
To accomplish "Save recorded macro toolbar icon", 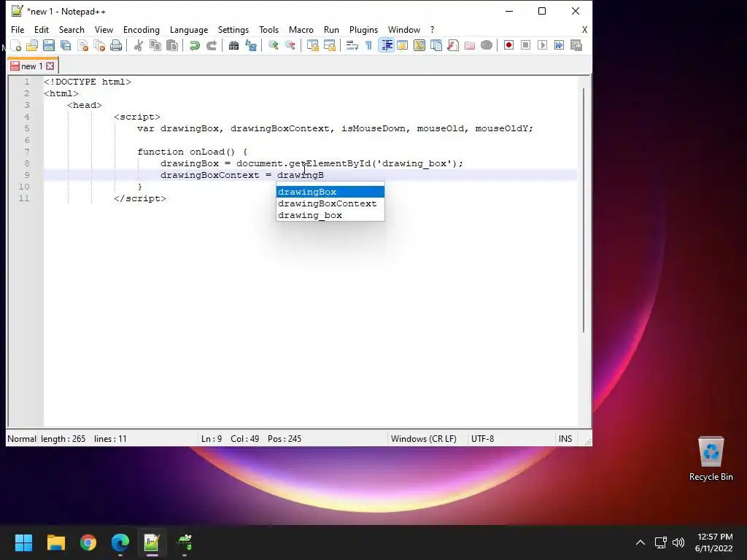I will pyautogui.click(x=576, y=45).
